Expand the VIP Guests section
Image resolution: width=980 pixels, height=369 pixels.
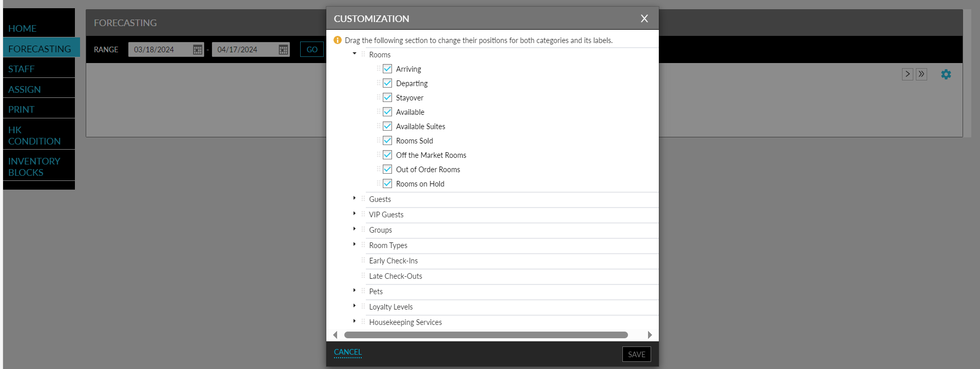pos(354,213)
